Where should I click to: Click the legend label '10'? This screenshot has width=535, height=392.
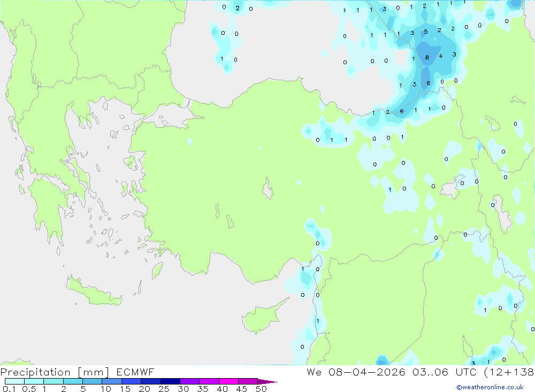pos(106,389)
